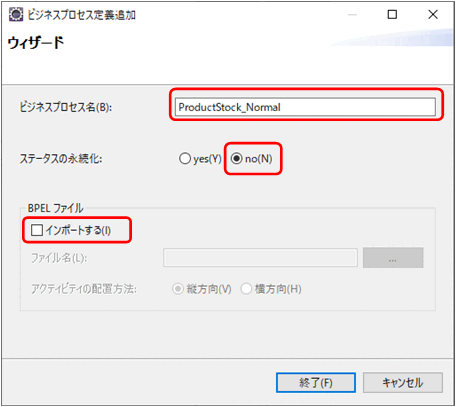Click the dialog title bar application icon

tap(16, 15)
